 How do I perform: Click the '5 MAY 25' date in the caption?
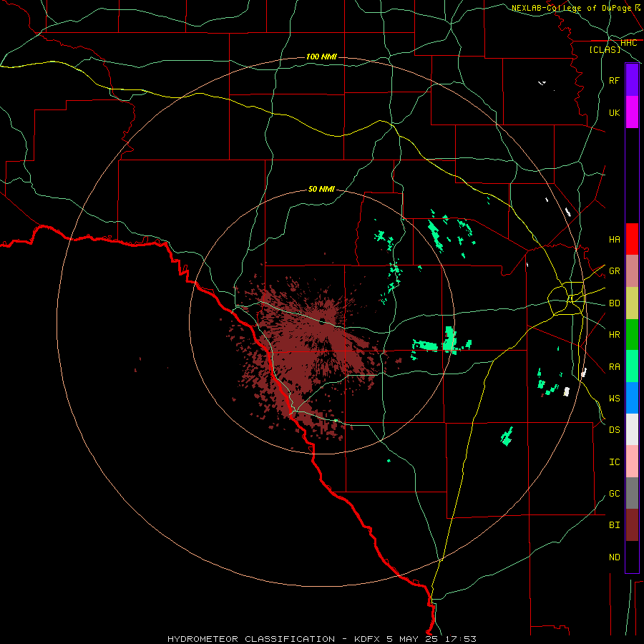(412, 639)
